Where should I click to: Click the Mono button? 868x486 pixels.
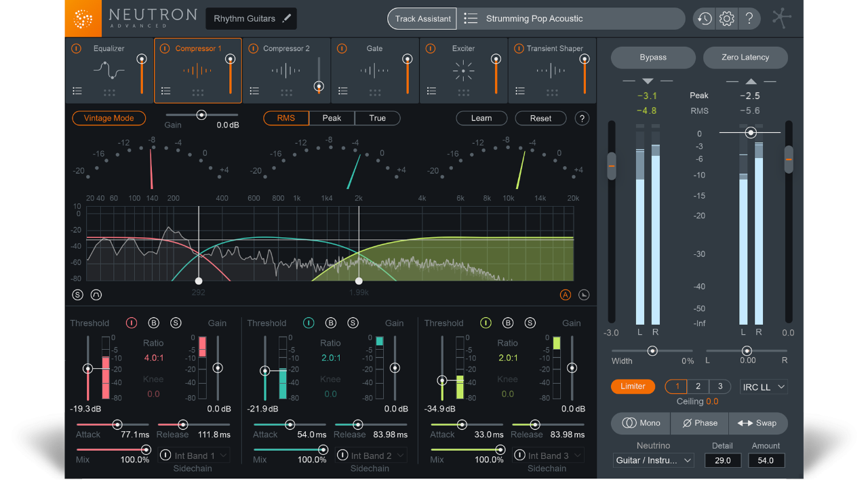click(641, 423)
